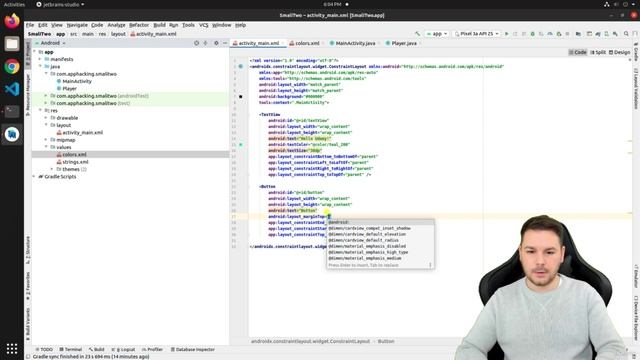This screenshot has height=360, width=640.
Task: Open Project panel gear settings
Action: click(216, 43)
